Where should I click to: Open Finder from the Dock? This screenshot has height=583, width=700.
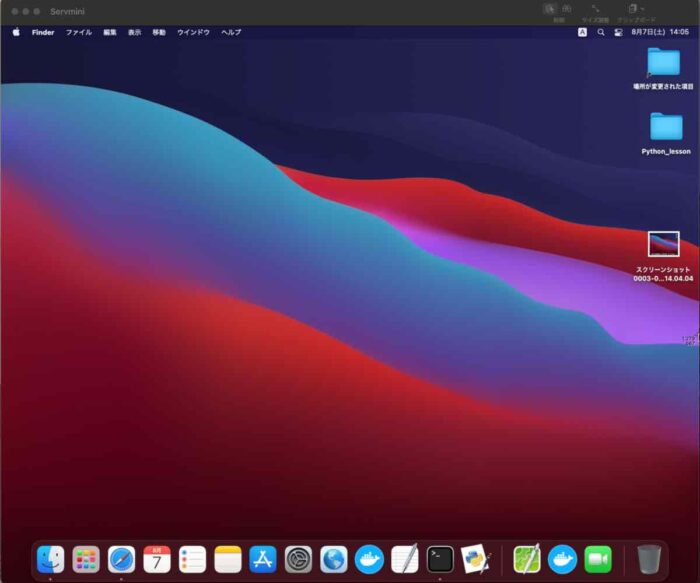click(50, 559)
